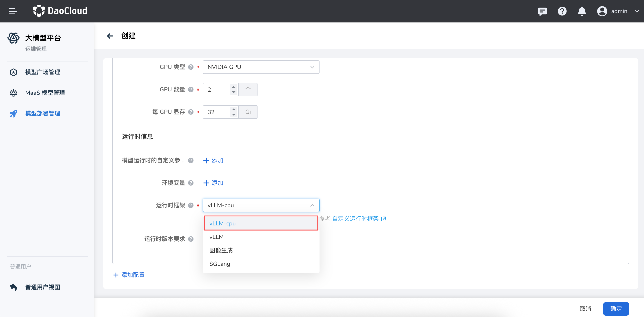Select the rocket icon for 模型部署管理
The height and width of the screenshot is (317, 644).
click(13, 113)
